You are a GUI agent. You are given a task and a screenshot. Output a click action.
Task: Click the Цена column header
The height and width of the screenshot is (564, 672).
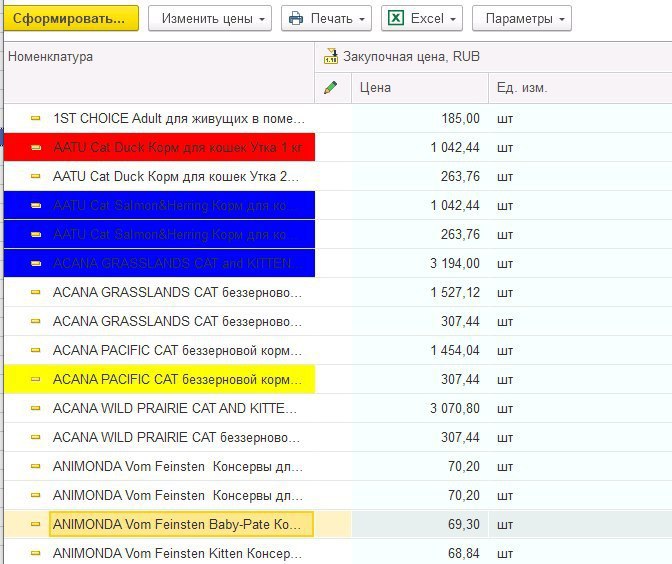[420, 88]
